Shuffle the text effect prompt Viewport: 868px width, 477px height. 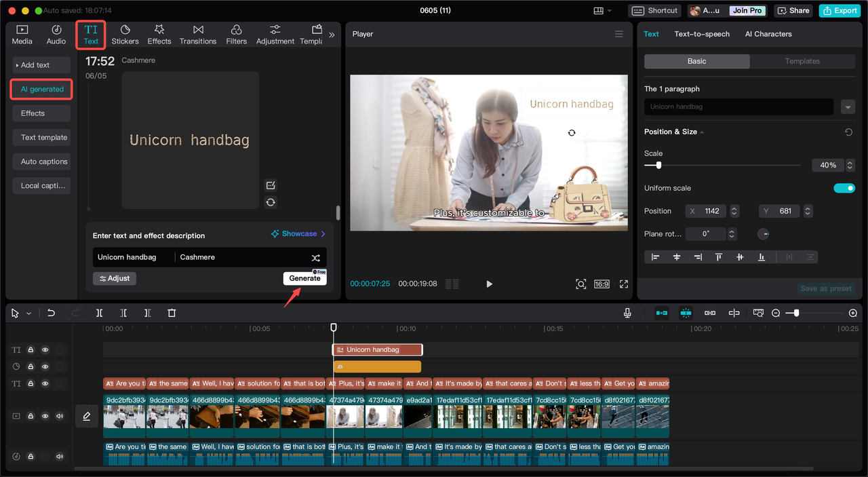click(315, 258)
